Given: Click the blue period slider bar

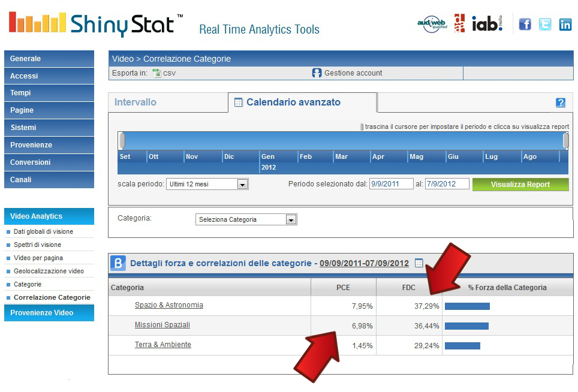Looking at the screenshot, I should 344,141.
